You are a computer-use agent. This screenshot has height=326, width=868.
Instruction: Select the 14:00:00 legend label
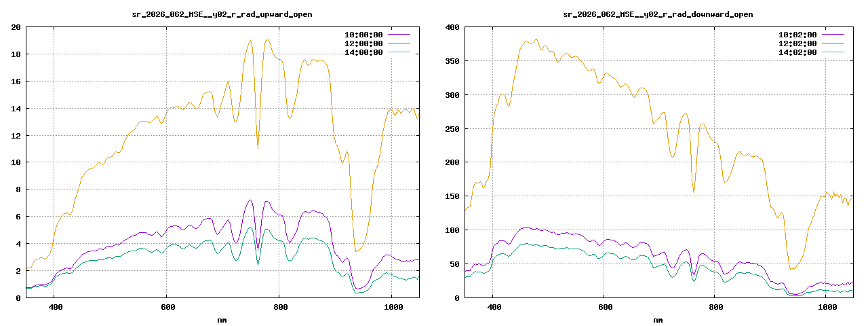pos(363,52)
